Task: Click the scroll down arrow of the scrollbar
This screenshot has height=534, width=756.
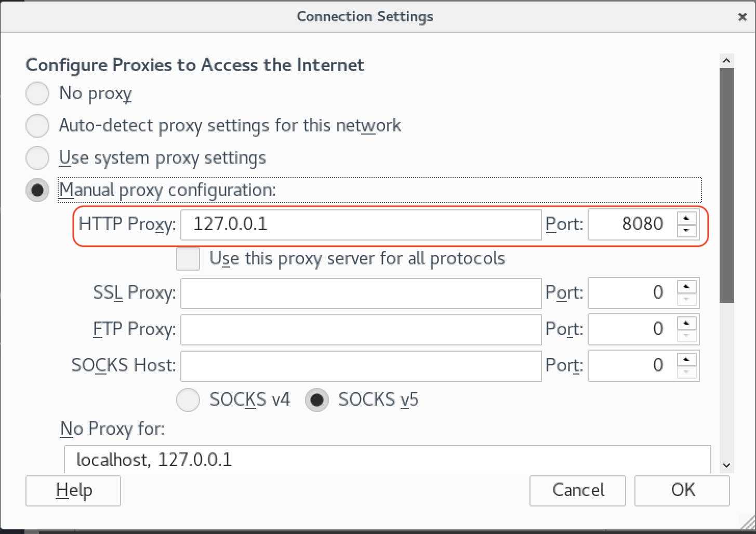Action: coord(726,465)
